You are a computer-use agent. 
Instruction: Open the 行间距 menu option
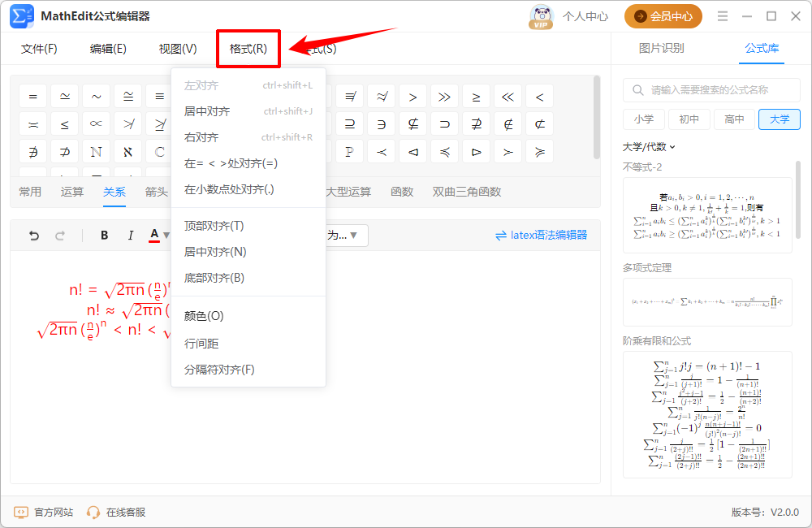[248, 344]
